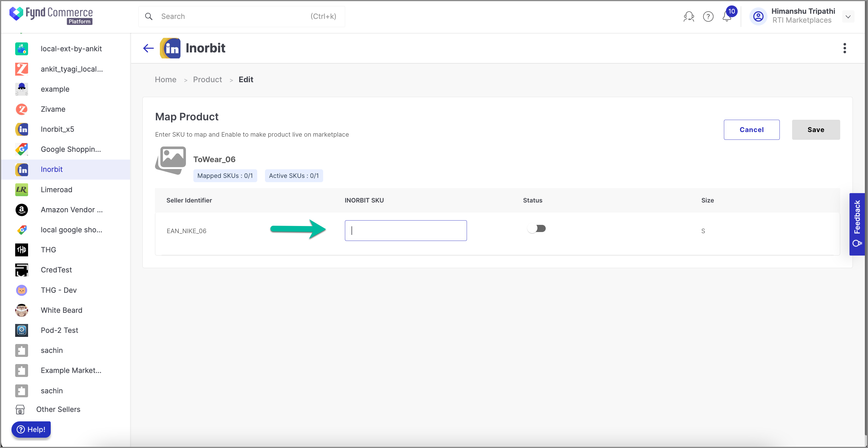Click the THG - Dev icon
The width and height of the screenshot is (868, 448).
[x=21, y=290]
